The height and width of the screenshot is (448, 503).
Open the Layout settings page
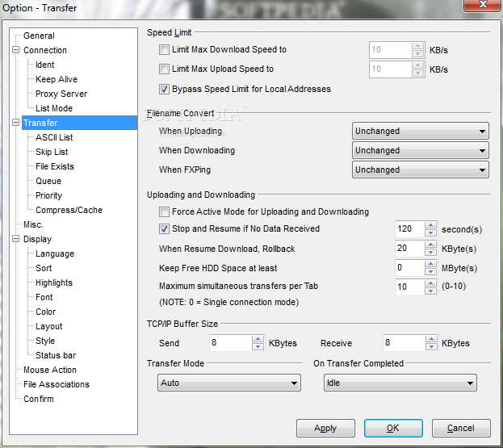(x=48, y=326)
